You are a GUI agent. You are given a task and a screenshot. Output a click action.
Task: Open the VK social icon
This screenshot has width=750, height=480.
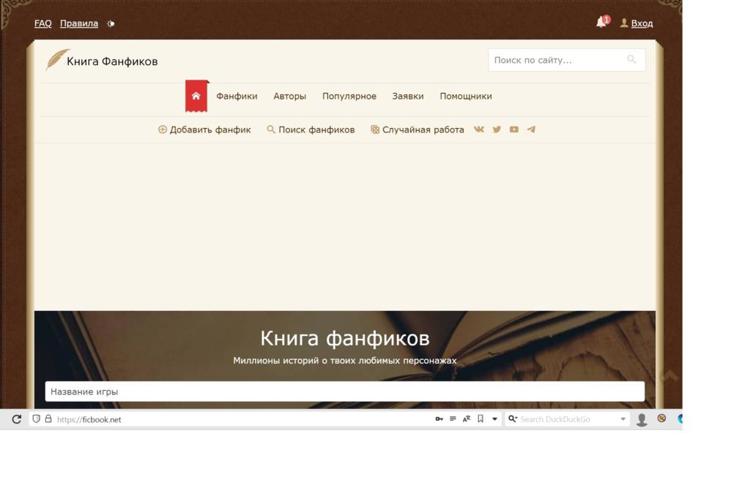[x=479, y=129]
